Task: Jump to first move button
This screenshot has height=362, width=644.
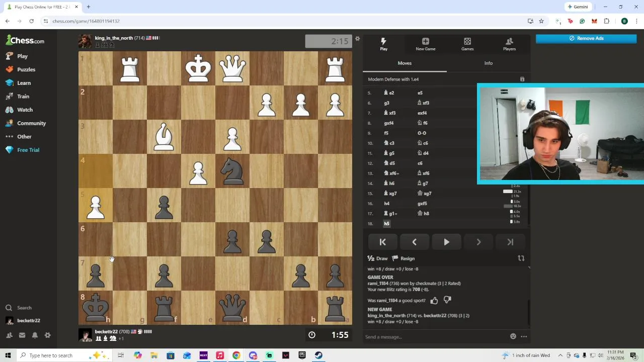Action: point(382,242)
